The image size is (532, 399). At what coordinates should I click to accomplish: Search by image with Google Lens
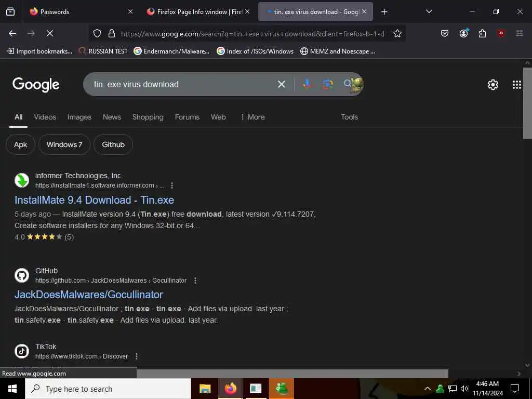(327, 84)
